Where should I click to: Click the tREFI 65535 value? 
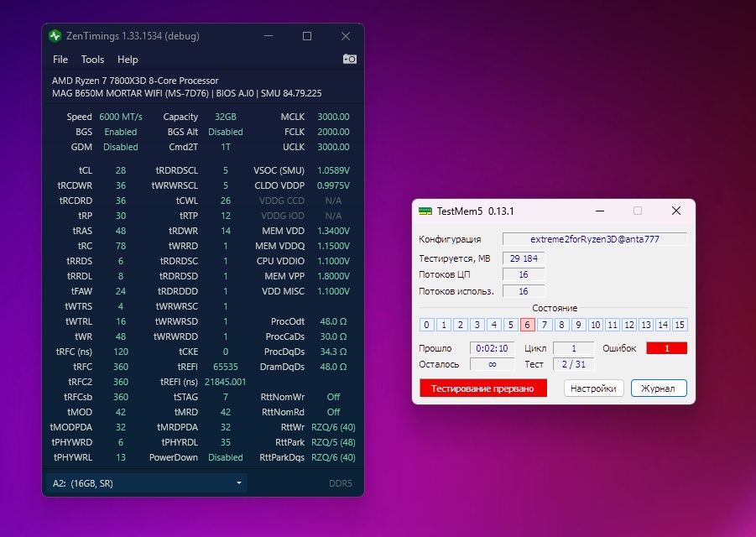[x=225, y=367]
